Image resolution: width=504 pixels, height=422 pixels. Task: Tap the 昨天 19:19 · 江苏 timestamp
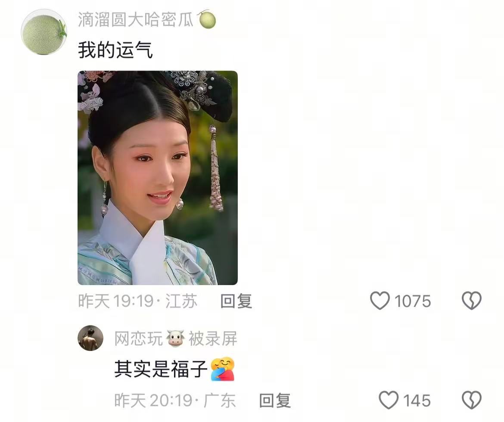tap(137, 301)
